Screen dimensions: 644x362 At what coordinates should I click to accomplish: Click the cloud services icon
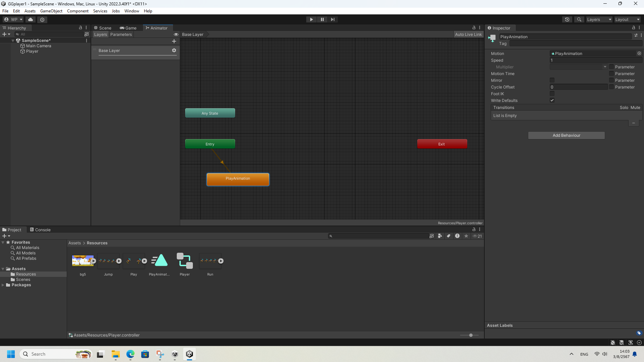point(31,19)
